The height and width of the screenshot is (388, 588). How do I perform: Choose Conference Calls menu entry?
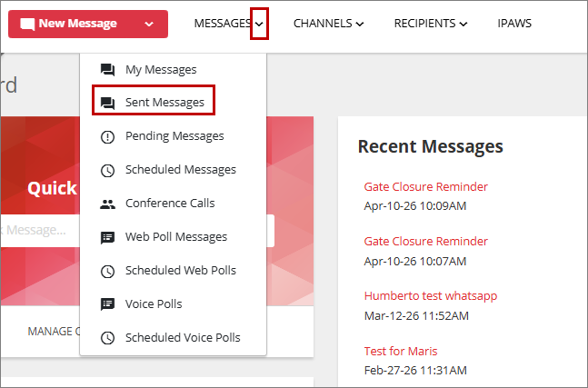[x=170, y=204]
